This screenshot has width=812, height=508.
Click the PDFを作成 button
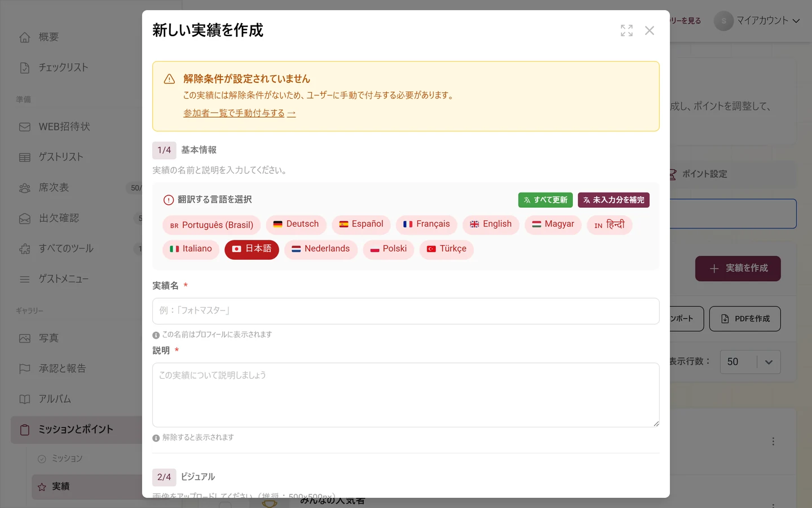745,319
